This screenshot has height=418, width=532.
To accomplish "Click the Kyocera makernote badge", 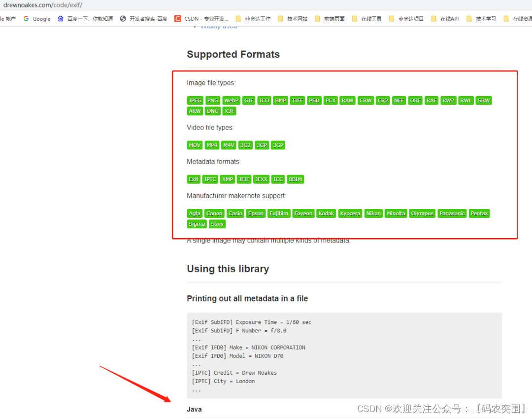I will (350, 213).
